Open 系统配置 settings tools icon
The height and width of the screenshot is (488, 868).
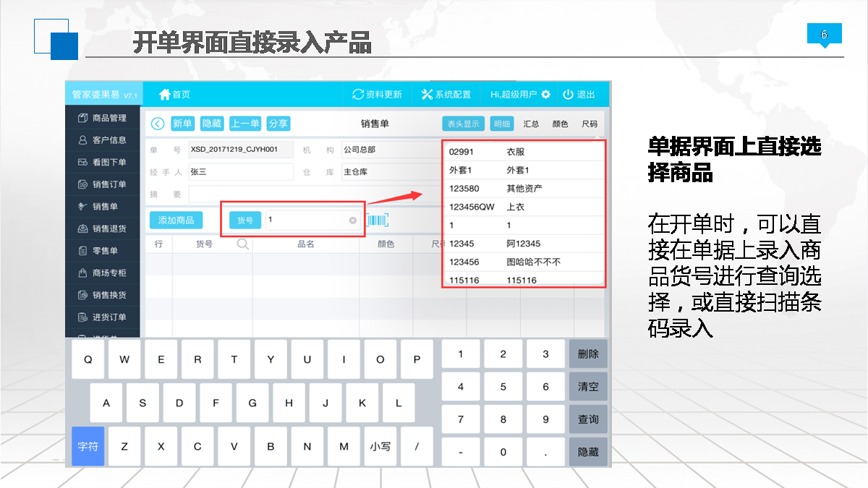(426, 95)
